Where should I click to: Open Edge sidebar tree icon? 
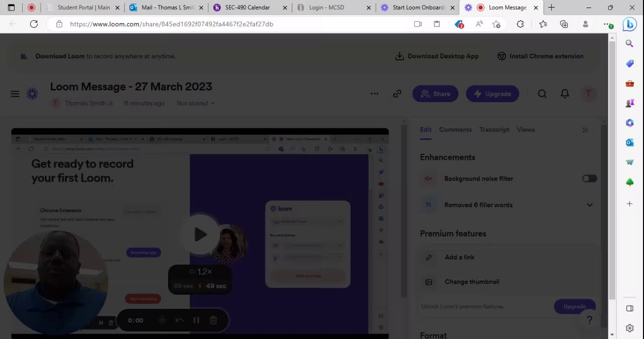pyautogui.click(x=629, y=182)
